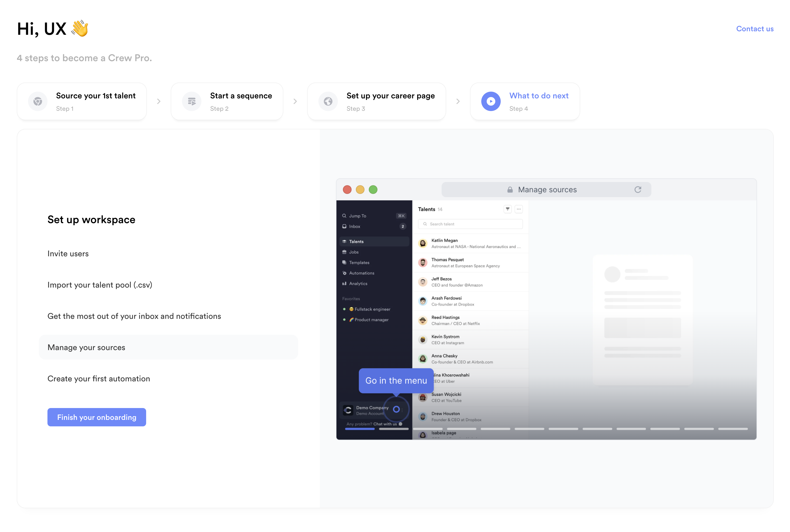The width and height of the screenshot is (790, 532).
Task: Click the globe icon in Step 3
Action: pyautogui.click(x=328, y=101)
